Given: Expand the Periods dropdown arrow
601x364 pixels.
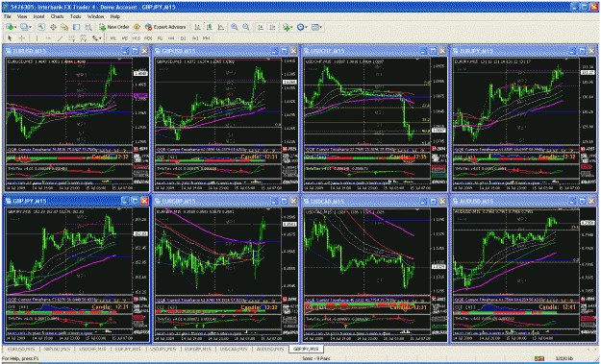Looking at the screenshot, I should coord(306,27).
